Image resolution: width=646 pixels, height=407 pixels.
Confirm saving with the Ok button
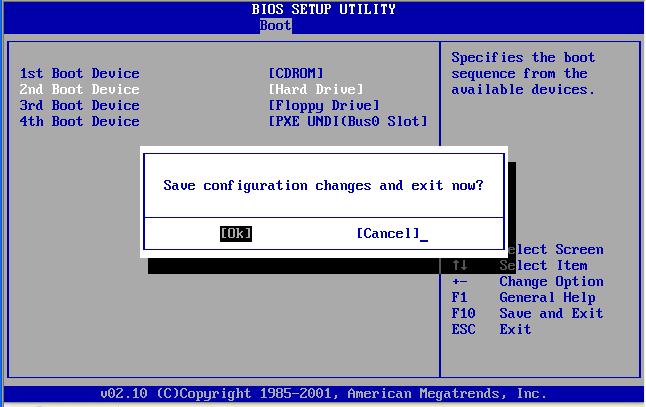[236, 234]
